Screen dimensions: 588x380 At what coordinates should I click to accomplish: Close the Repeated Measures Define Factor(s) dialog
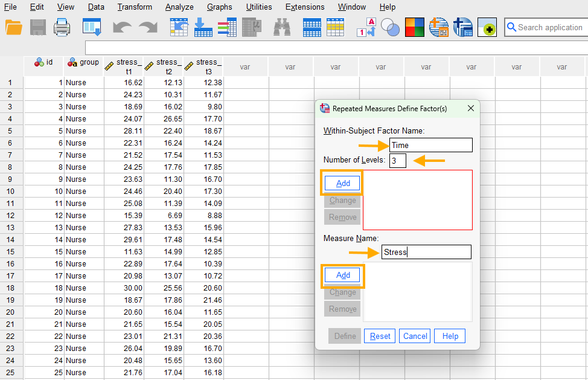[x=471, y=108]
